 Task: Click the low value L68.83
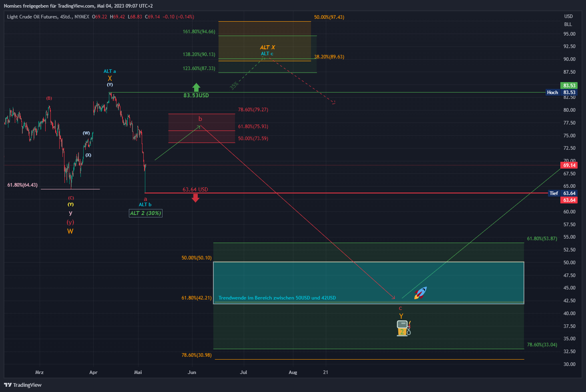(x=135, y=17)
